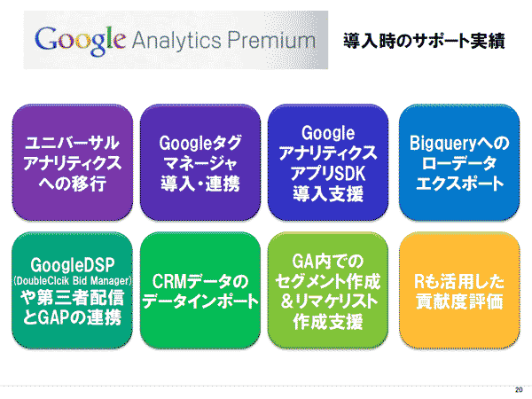Click the text ローデータ in the blue tile

point(457,163)
